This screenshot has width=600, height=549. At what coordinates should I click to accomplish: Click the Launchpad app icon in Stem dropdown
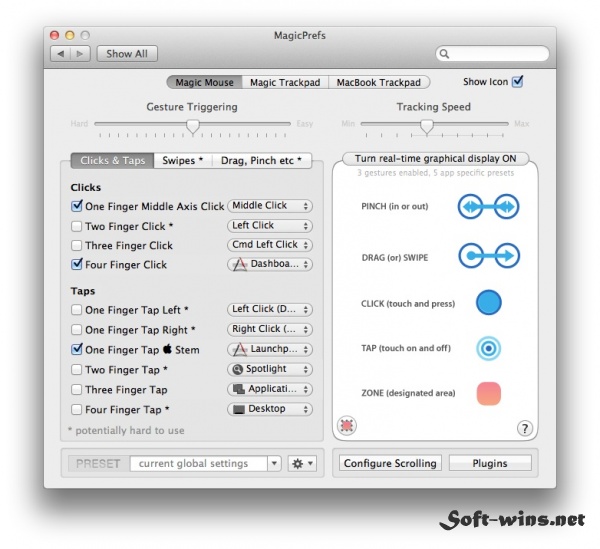[x=240, y=349]
